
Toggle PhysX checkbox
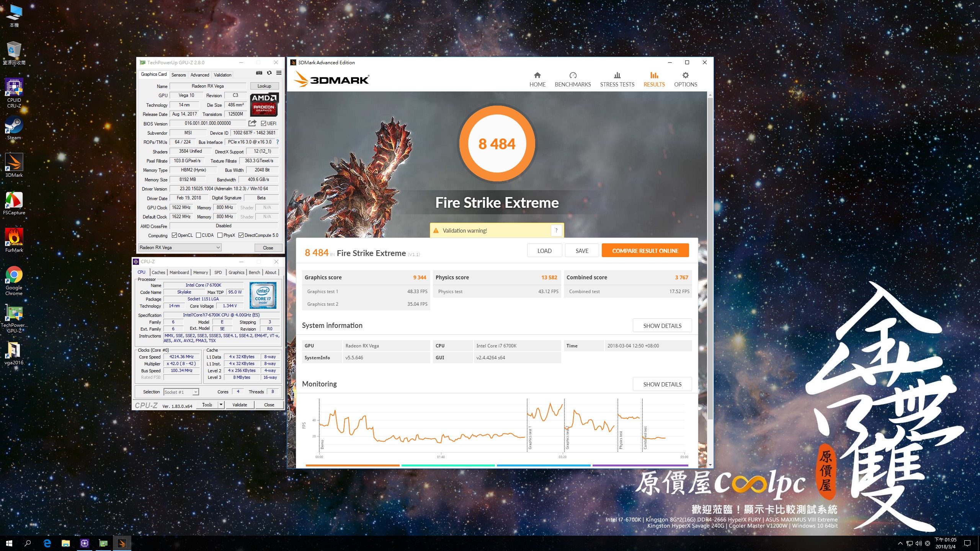point(220,235)
